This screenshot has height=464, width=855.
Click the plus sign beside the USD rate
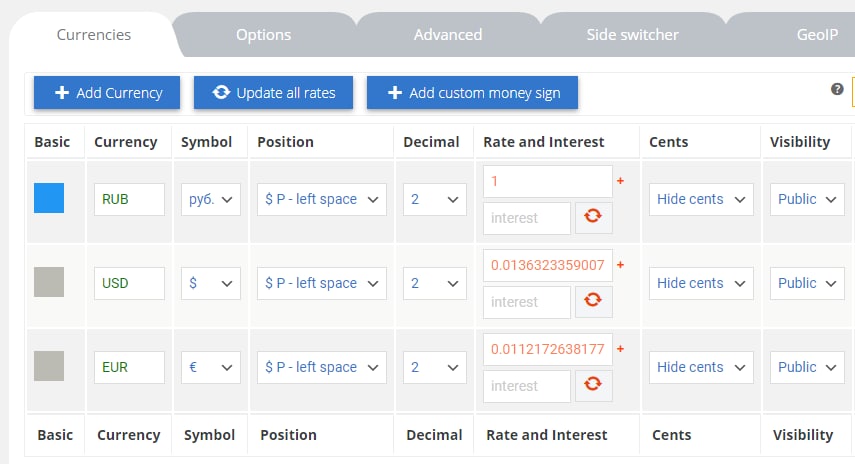click(x=620, y=265)
